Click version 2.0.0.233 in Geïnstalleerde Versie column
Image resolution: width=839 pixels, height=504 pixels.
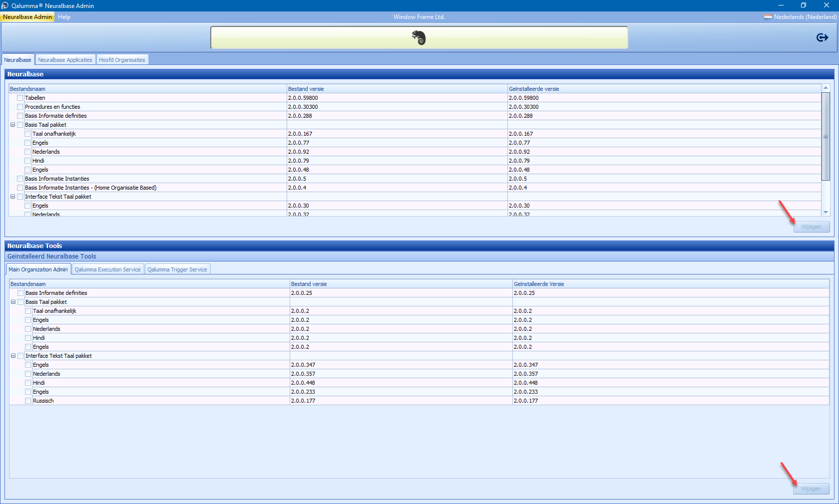pyautogui.click(x=526, y=392)
